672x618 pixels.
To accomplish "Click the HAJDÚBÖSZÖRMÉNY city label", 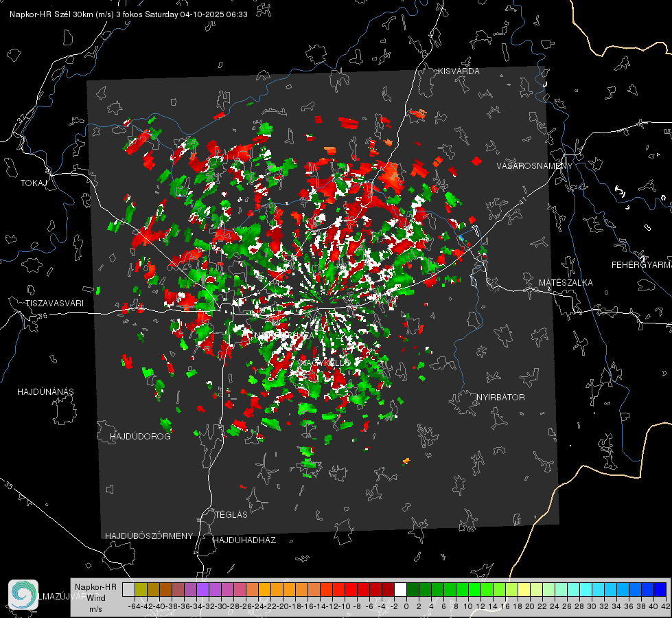I will coord(149,536).
